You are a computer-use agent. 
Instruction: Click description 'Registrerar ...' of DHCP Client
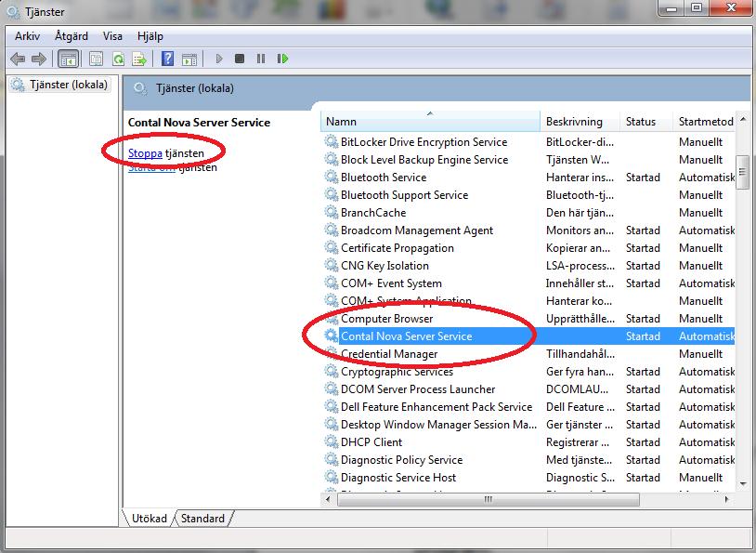tap(578, 442)
